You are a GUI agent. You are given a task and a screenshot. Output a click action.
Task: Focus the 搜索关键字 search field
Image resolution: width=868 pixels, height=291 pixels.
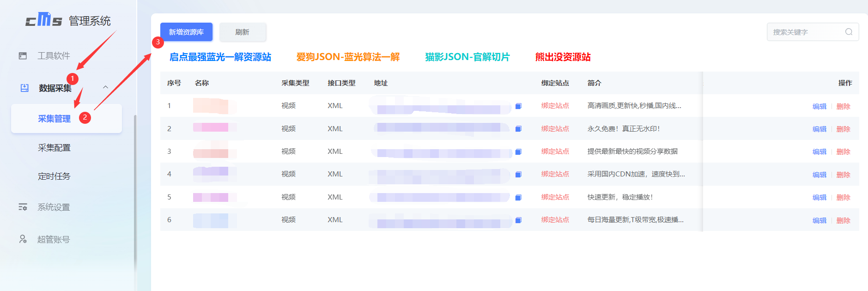[806, 32]
